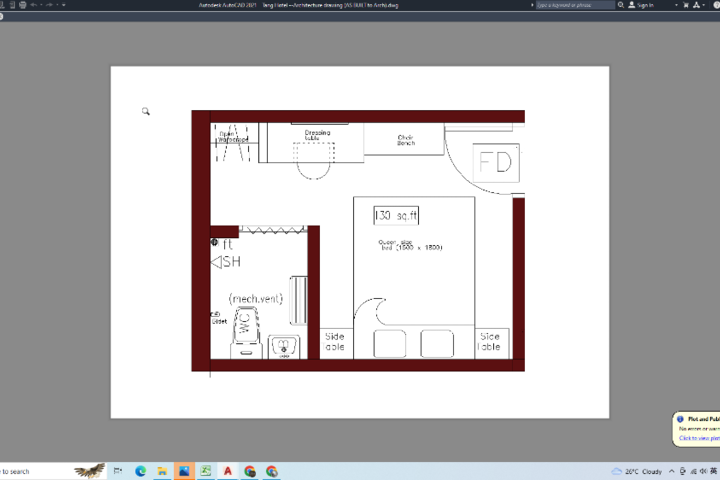The height and width of the screenshot is (480, 720).
Task: Click the '(mech.vent)' annotation in bathroom
Action: pyautogui.click(x=256, y=299)
